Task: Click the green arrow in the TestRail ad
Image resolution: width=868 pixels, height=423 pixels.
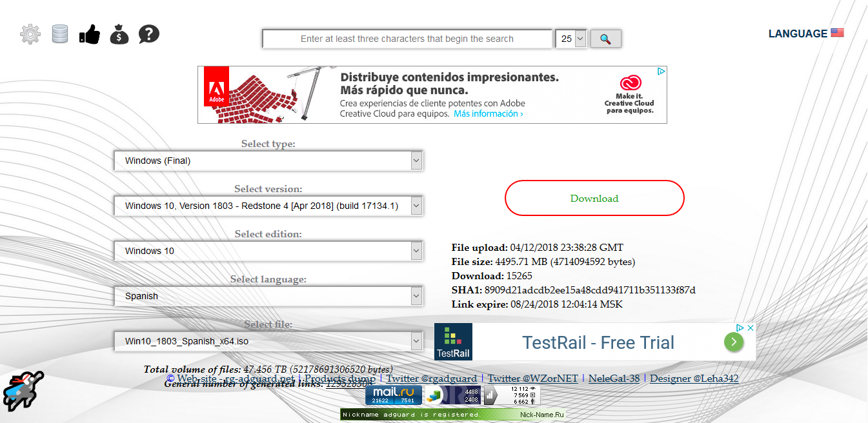Action: 734,342
